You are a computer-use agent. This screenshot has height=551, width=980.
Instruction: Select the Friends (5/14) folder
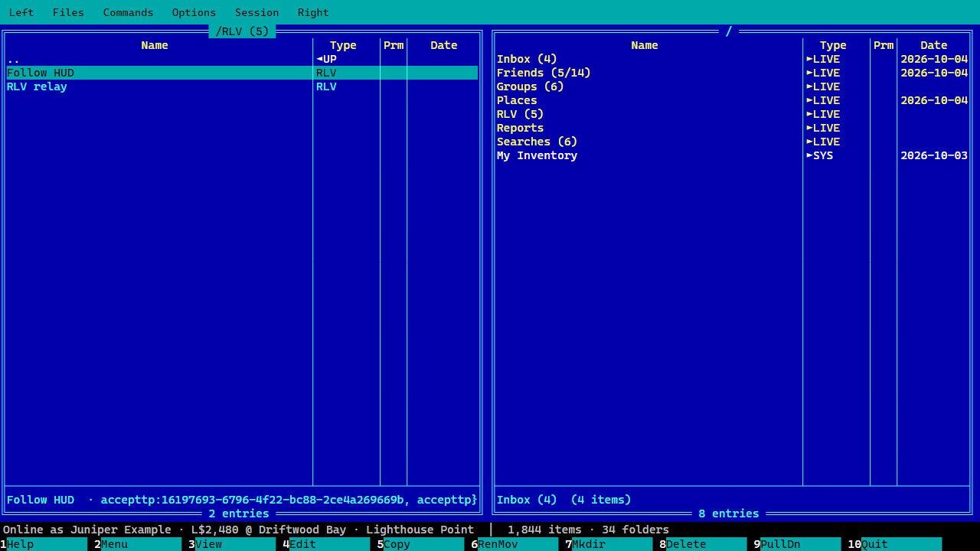pyautogui.click(x=732, y=73)
